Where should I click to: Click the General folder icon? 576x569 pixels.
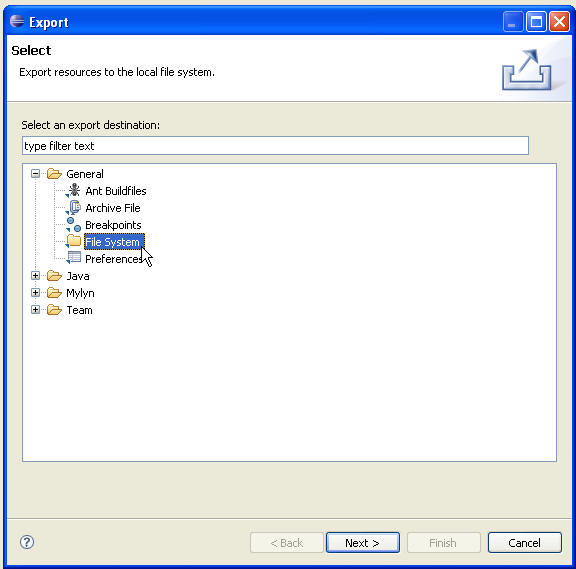[54, 173]
